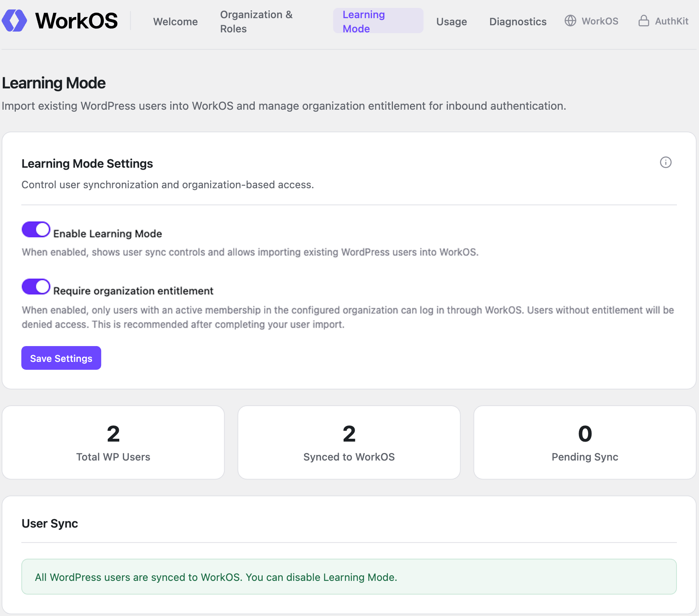Image resolution: width=699 pixels, height=616 pixels.
Task: Toggle Require organization entitlement switch
Action: pos(36,286)
